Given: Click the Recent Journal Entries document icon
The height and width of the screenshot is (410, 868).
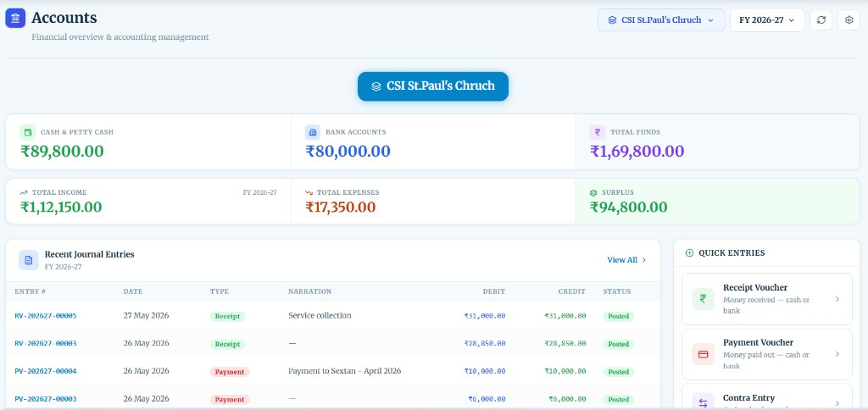Looking at the screenshot, I should [x=29, y=260].
